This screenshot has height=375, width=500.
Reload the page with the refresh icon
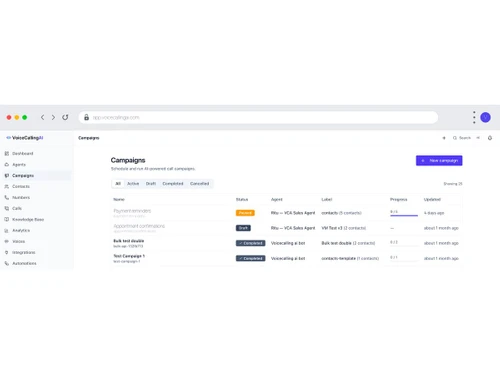pyautogui.click(x=65, y=117)
